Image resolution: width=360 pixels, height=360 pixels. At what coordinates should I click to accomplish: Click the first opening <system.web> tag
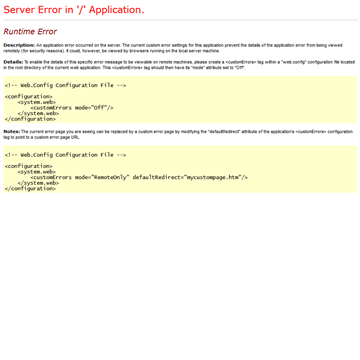[x=37, y=102]
